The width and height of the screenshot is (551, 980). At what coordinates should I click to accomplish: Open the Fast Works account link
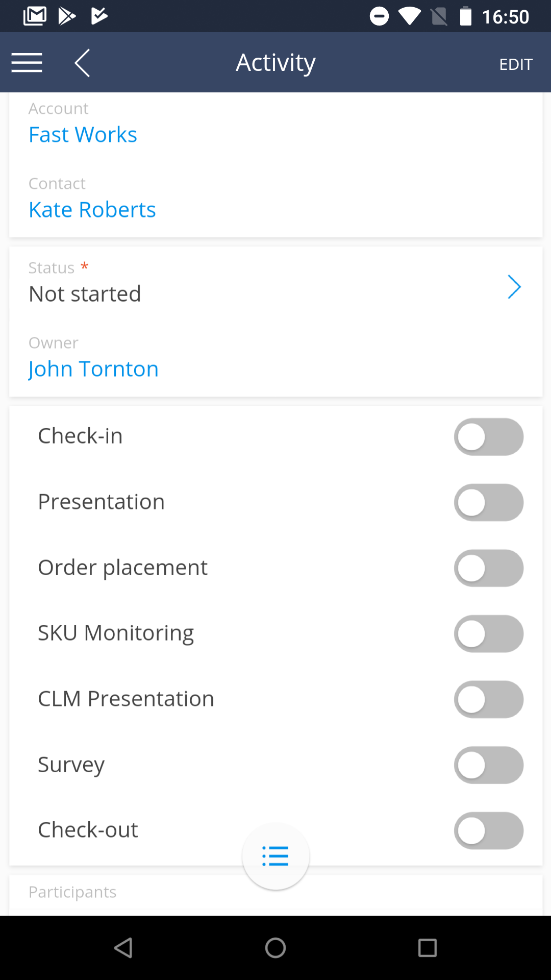tap(83, 135)
